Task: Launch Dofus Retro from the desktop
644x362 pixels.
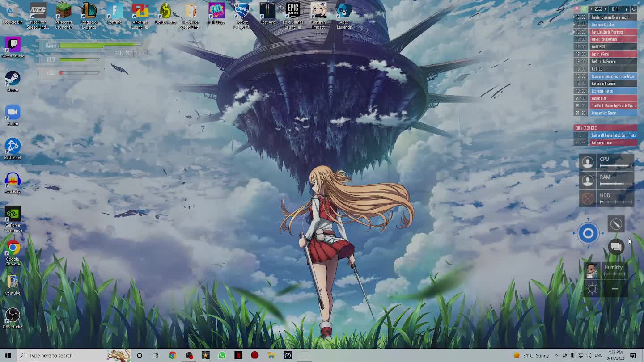Action: (x=165, y=13)
